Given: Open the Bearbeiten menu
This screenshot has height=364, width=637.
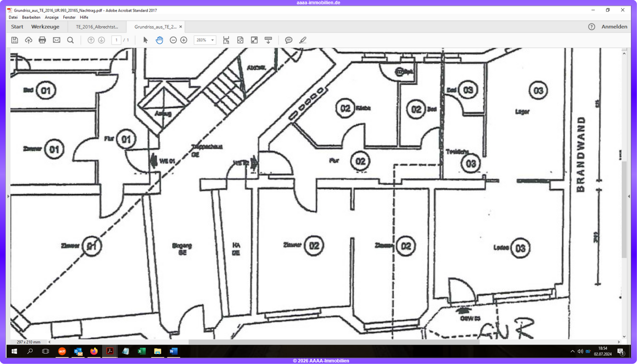Looking at the screenshot, I should pyautogui.click(x=31, y=17).
